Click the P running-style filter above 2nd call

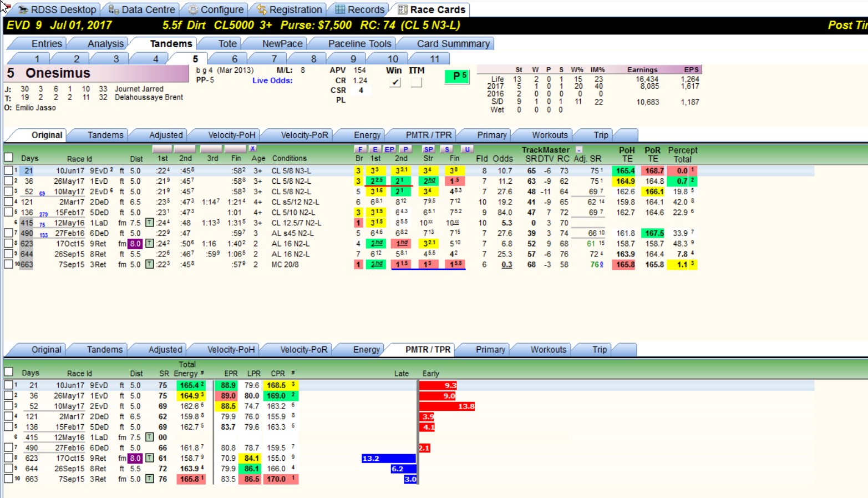(405, 149)
